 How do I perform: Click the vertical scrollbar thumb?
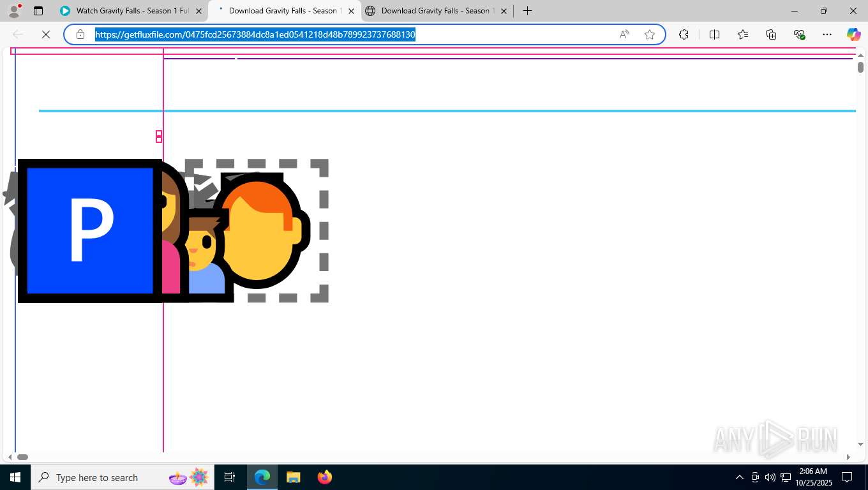coord(860,67)
